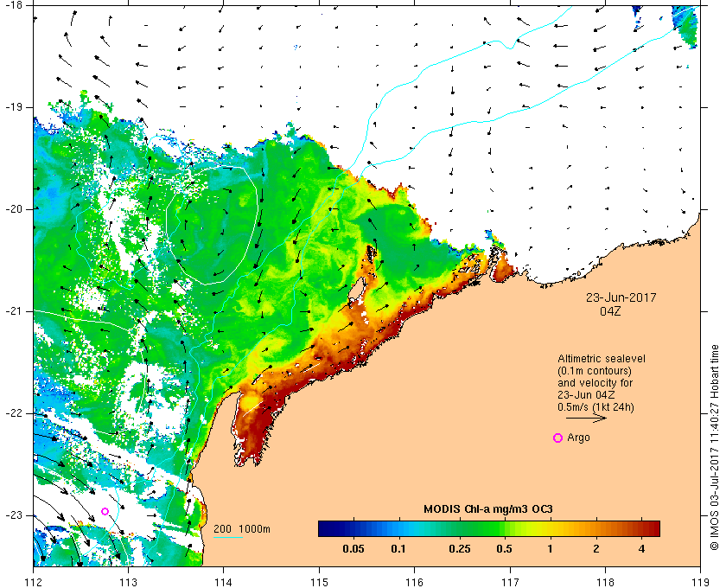Click the 'Argo' legend label
Image resolution: width=726 pixels, height=588 pixels.
coord(578,438)
